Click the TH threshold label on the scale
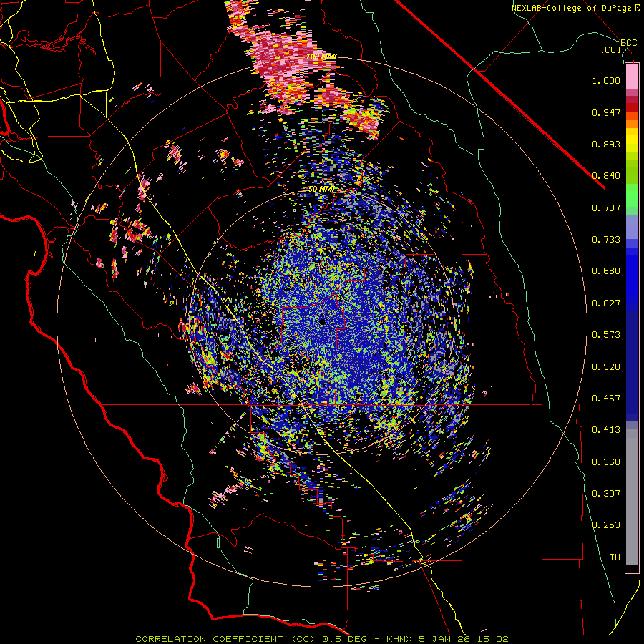Image resolution: width=644 pixels, height=644 pixels. tap(615, 557)
